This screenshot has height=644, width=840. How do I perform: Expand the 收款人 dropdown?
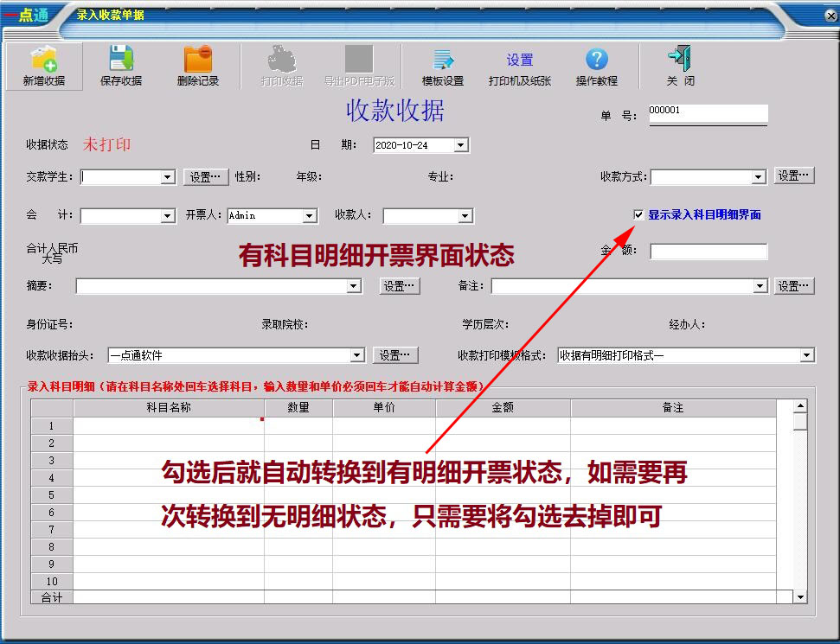point(465,216)
